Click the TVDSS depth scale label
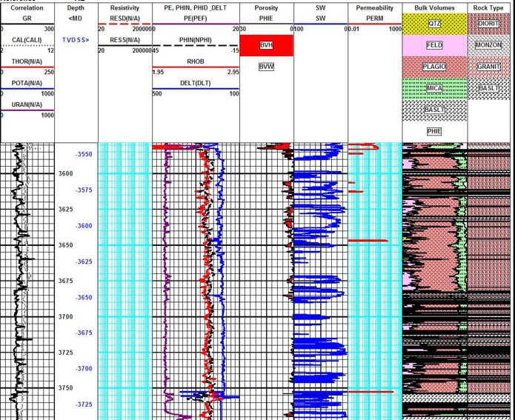The width and height of the screenshot is (515, 420). point(75,40)
